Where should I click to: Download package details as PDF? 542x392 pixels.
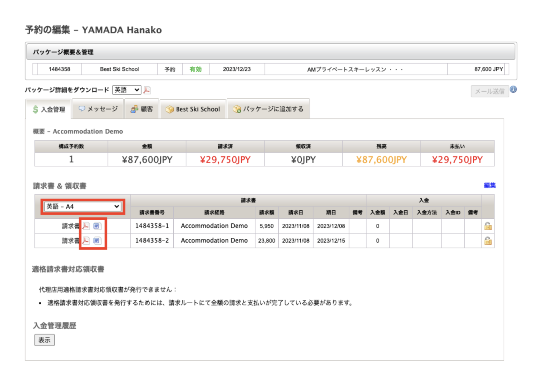[147, 90]
